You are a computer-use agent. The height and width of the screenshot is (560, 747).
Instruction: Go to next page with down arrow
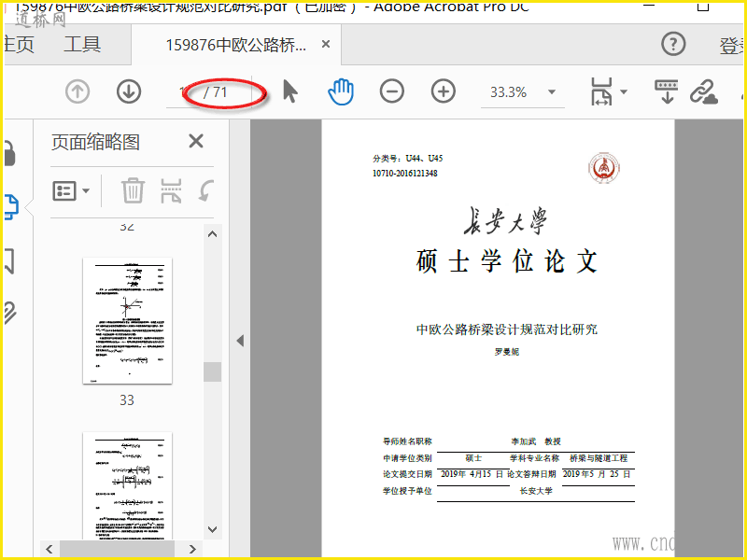tap(129, 91)
